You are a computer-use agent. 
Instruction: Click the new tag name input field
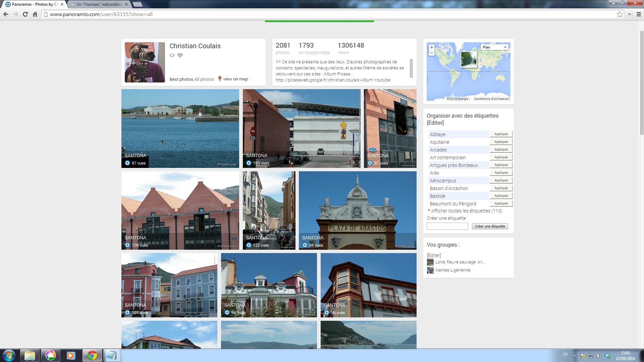coord(447,226)
